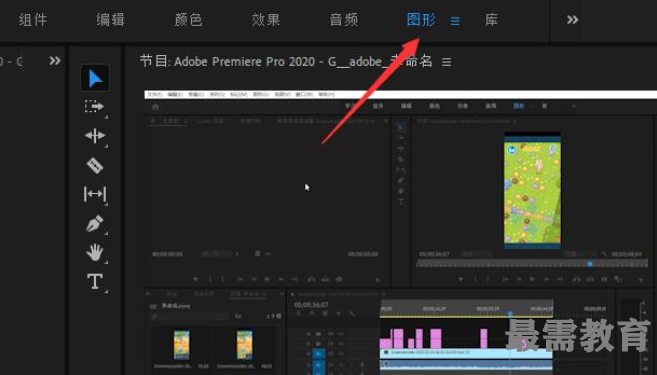657x375 pixels.
Task: Open the 颜色 workspace tab
Action: (188, 20)
